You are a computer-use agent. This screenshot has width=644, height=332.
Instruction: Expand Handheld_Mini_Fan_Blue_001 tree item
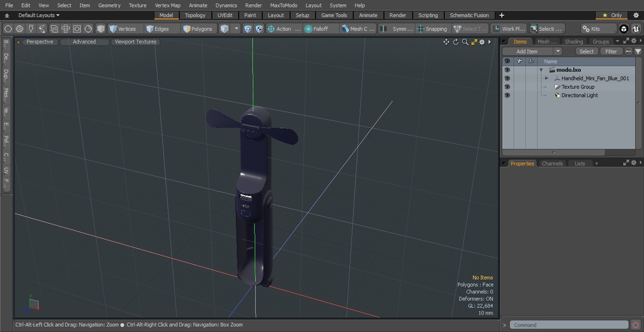[x=547, y=78]
